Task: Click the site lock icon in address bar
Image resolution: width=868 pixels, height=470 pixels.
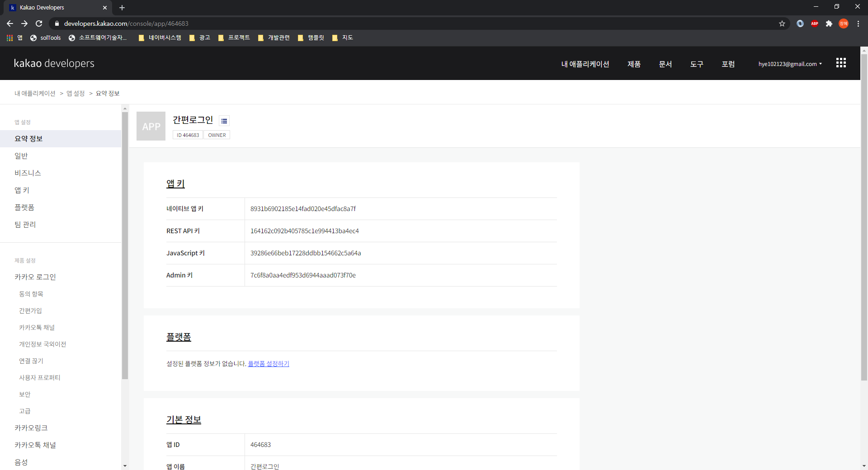Action: tap(57, 23)
